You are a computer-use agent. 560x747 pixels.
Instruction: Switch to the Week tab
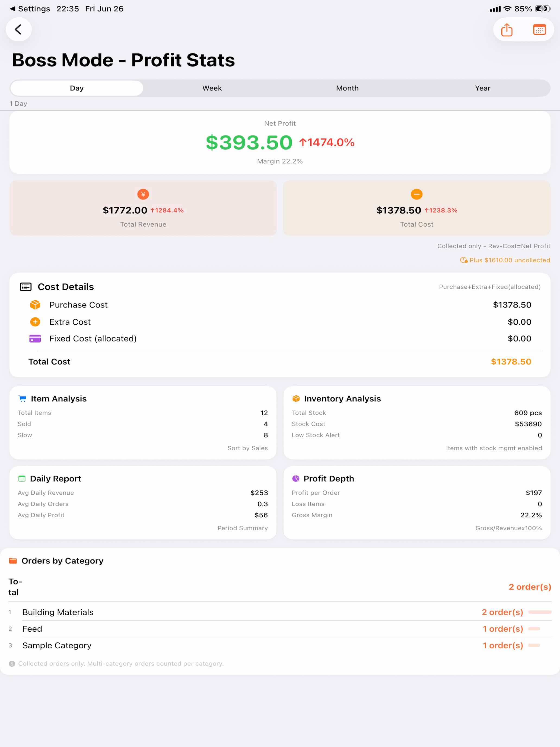click(212, 88)
